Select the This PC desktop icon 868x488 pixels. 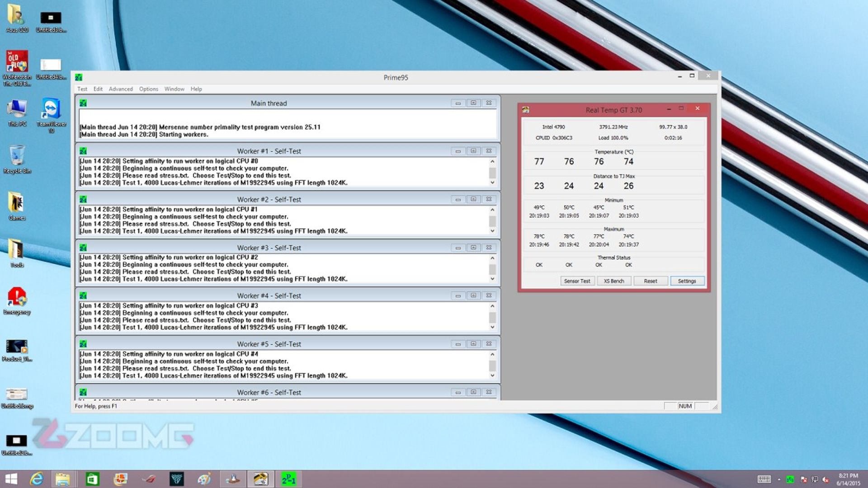point(17,113)
